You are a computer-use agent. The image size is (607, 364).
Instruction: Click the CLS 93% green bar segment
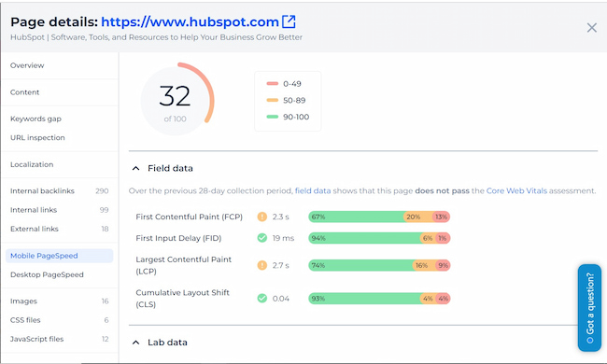[364, 299]
